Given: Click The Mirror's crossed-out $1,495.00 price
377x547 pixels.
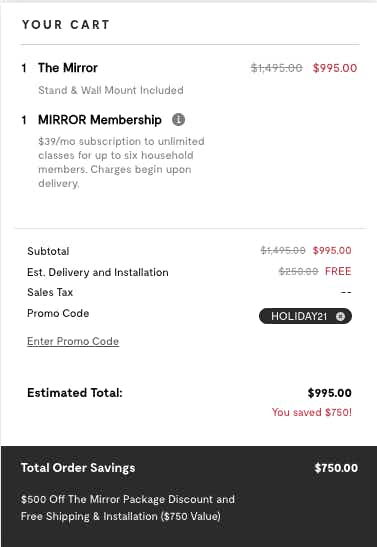Looking at the screenshot, I should pyautogui.click(x=277, y=68).
